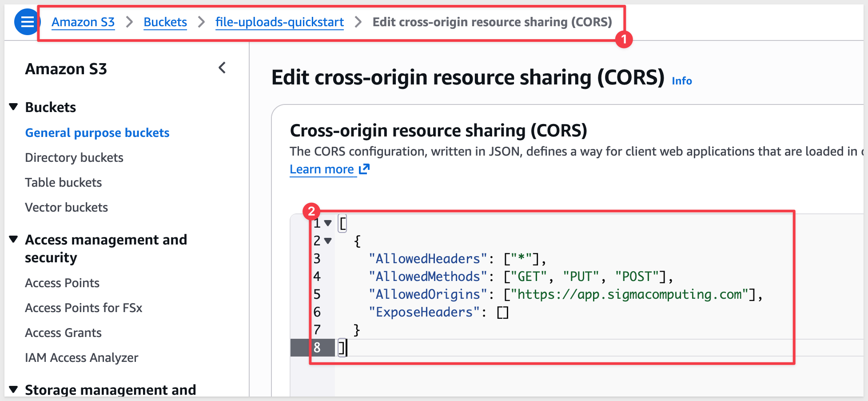
Task: Follow the Learn more link
Action: (322, 169)
